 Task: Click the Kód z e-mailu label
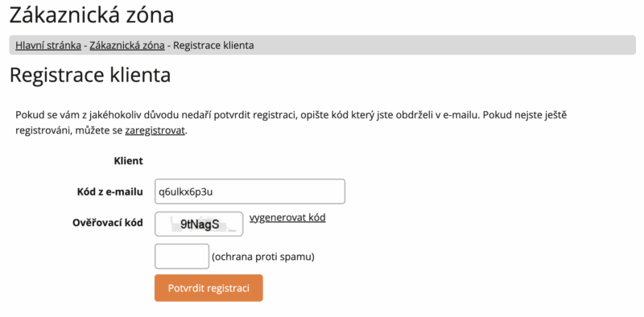point(110,191)
